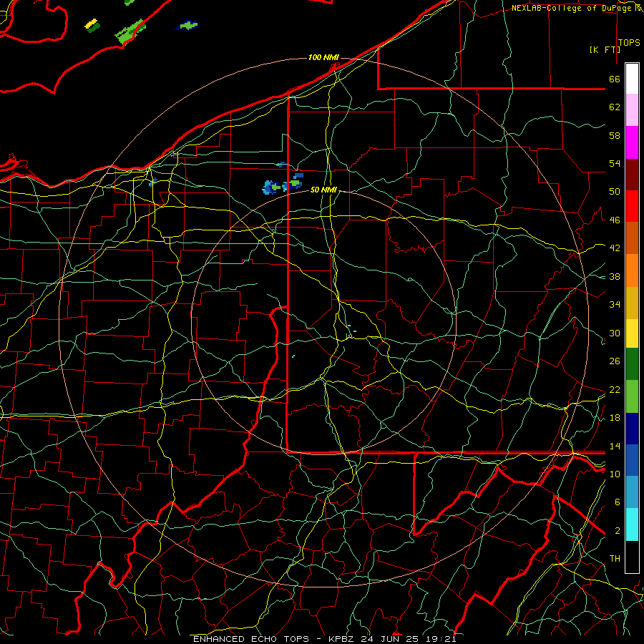Click the '50' legend value
This screenshot has width=644, height=644.
(615, 192)
